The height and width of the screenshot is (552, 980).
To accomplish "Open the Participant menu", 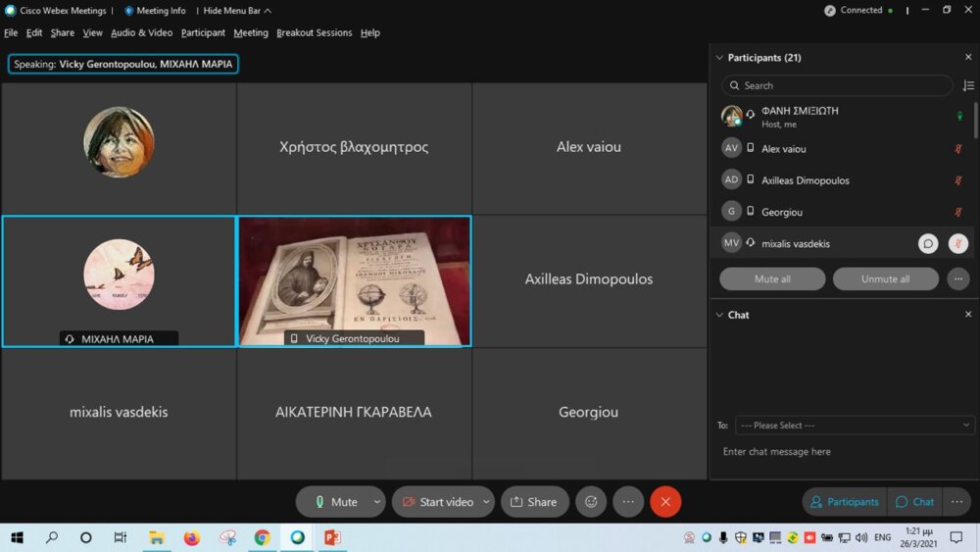I will 203,32.
